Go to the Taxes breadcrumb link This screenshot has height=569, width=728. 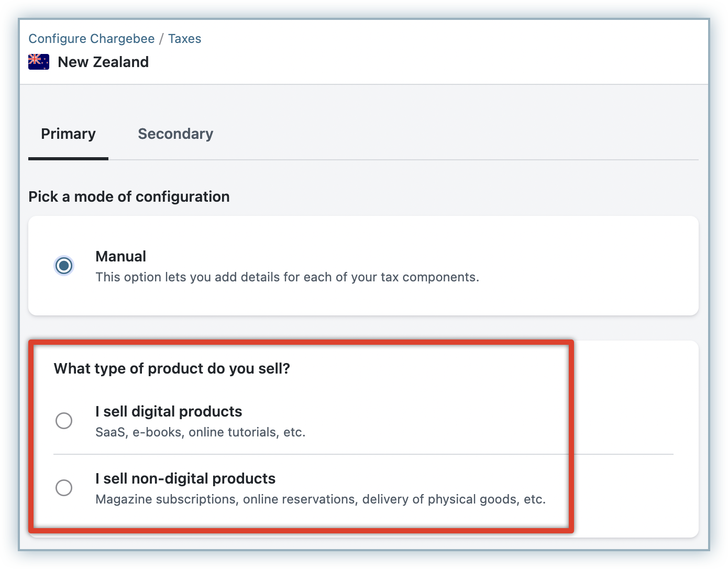coord(184,39)
